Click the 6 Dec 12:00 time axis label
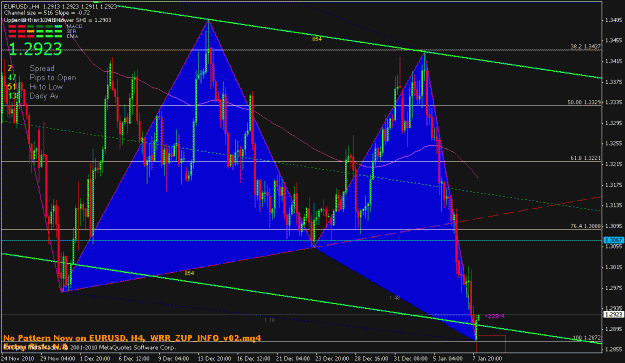 pyautogui.click(x=134, y=358)
